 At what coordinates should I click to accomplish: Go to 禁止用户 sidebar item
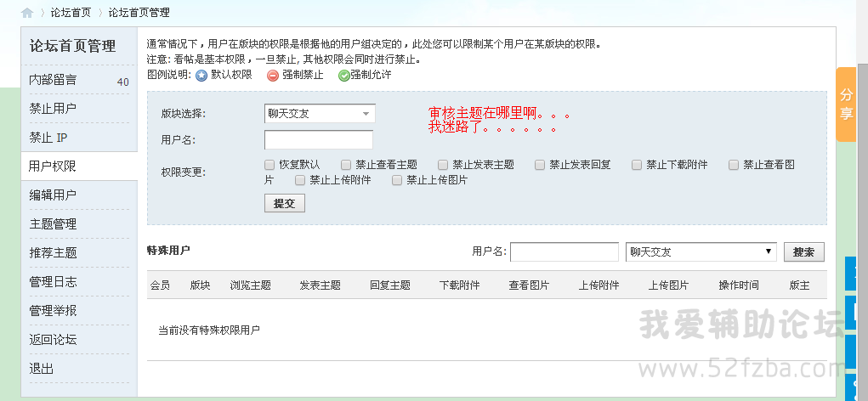pyautogui.click(x=53, y=109)
